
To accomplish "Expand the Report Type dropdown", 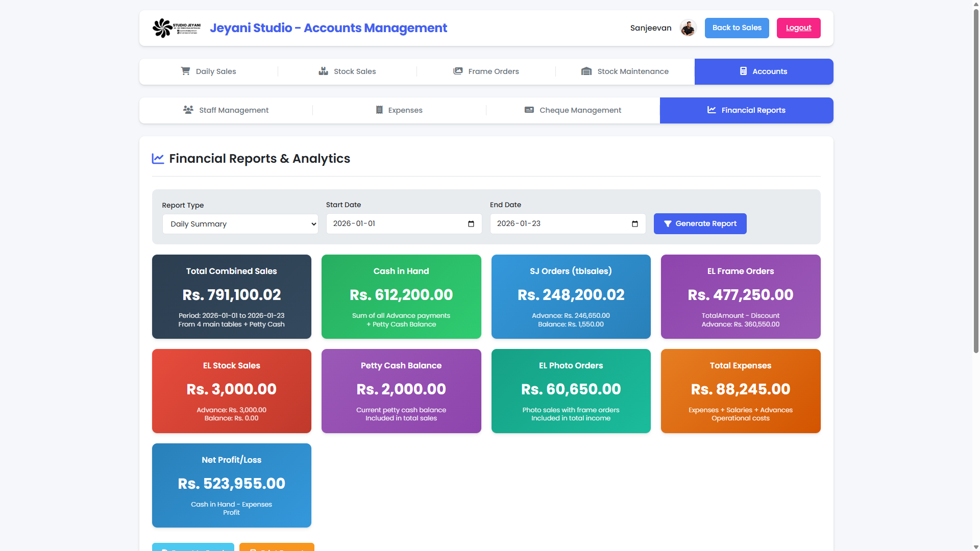I will tap(240, 224).
